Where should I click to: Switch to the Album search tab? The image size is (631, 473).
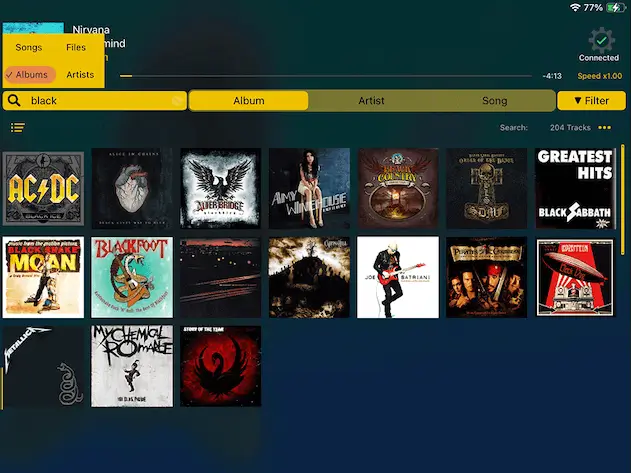coord(249,101)
